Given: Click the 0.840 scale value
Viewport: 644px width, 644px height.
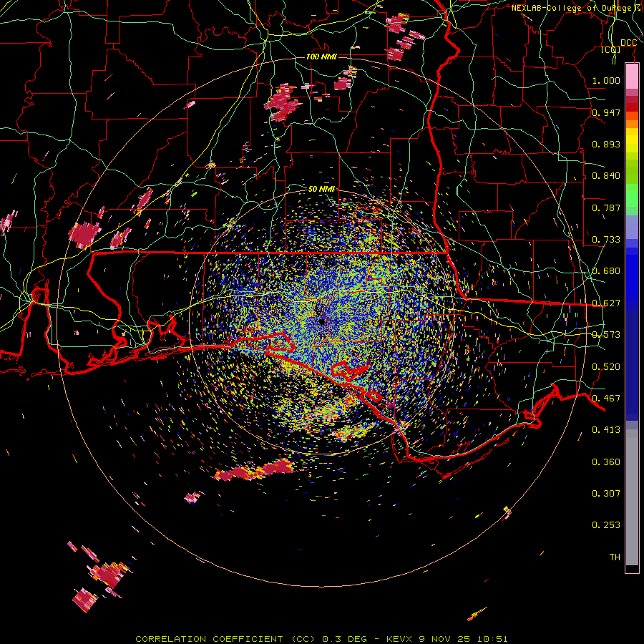Looking at the screenshot, I should 606,176.
